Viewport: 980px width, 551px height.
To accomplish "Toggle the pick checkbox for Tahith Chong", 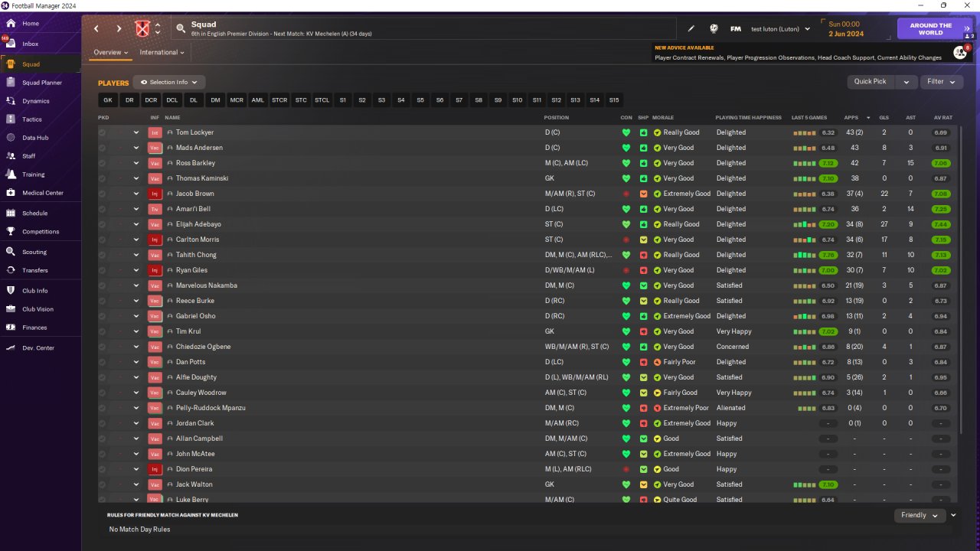I will 102,255.
